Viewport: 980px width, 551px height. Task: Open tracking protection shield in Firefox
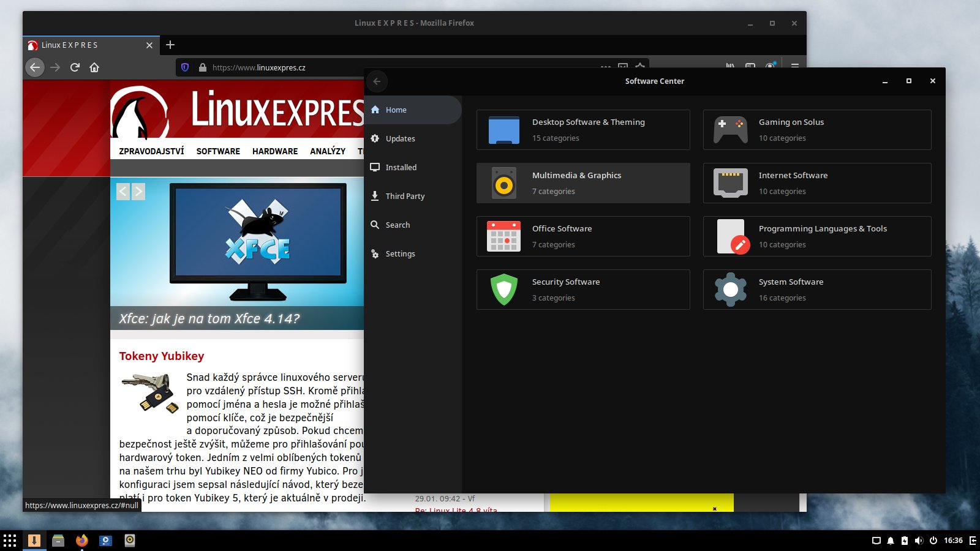[x=185, y=67]
